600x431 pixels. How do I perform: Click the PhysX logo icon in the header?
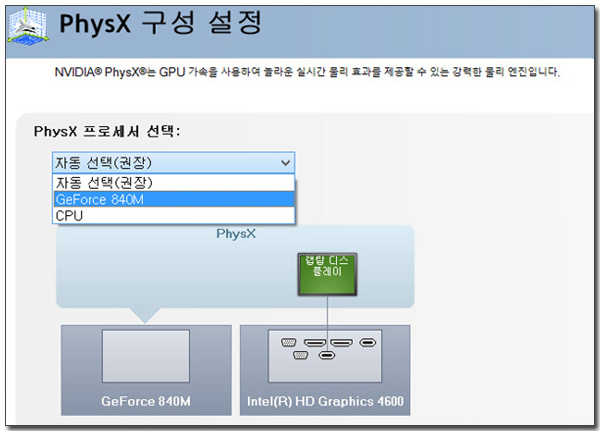(x=27, y=26)
